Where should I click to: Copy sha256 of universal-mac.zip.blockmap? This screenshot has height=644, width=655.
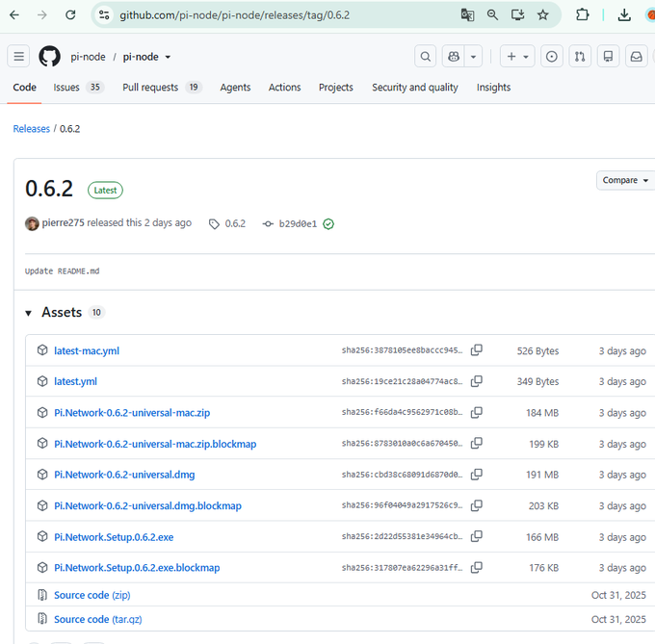click(x=476, y=443)
